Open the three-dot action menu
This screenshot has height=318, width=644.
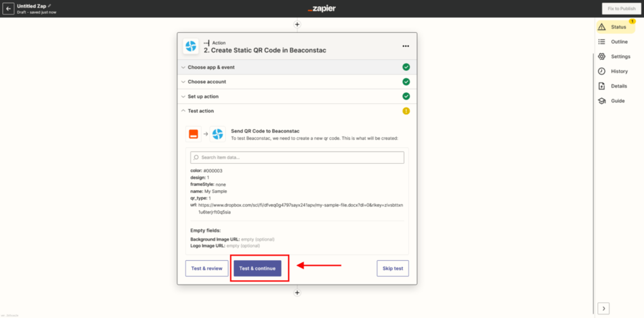[406, 46]
